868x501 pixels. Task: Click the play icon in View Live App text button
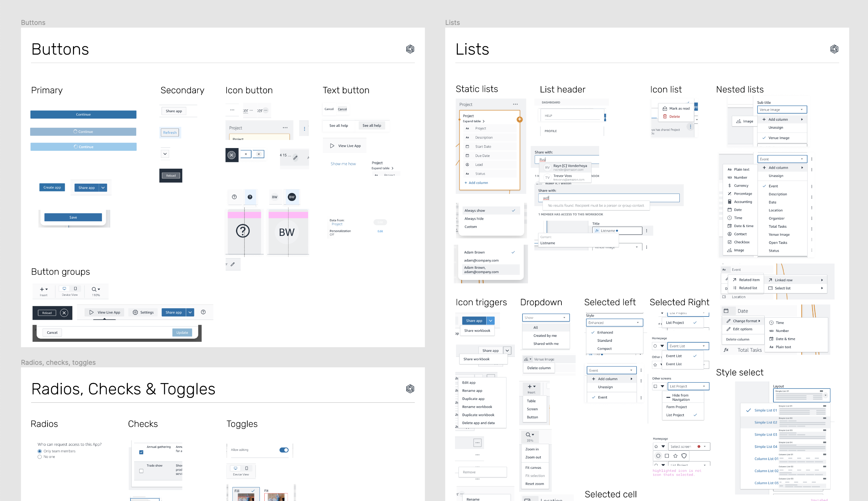(x=332, y=146)
